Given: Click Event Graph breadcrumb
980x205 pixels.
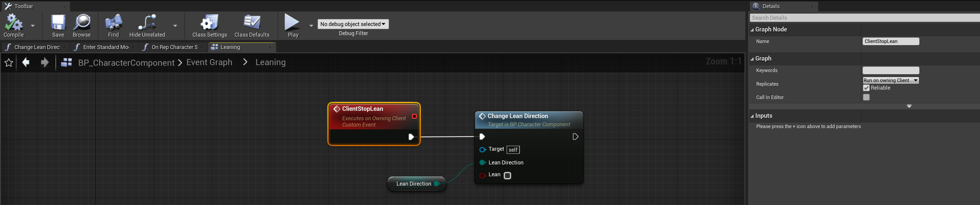Looking at the screenshot, I should (x=209, y=62).
